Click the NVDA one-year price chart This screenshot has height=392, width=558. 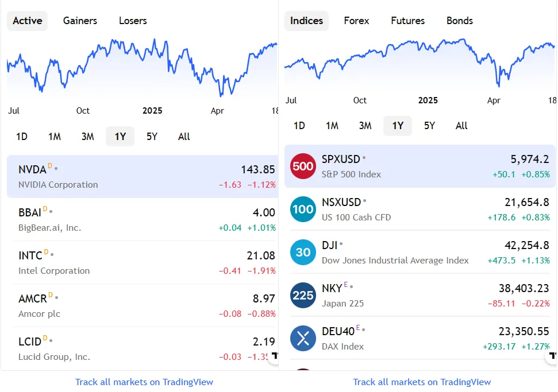pos(142,69)
